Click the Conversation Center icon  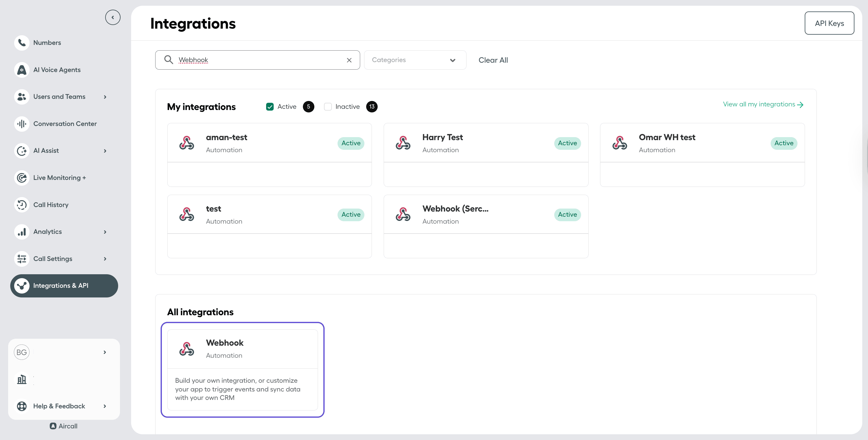(22, 124)
